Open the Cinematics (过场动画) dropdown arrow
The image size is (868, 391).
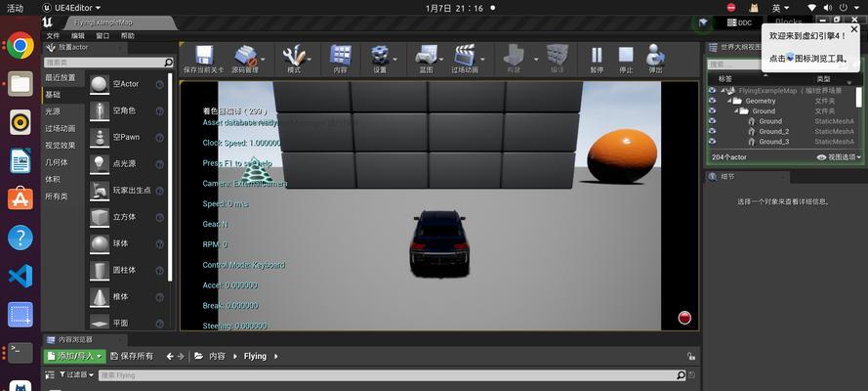pos(482,59)
